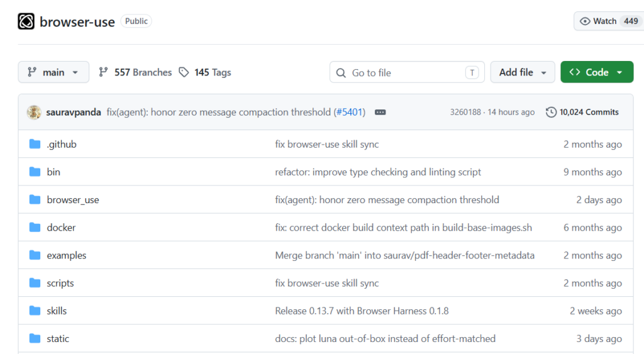Click the Public visibility badge
The image size is (644, 354).
point(136,21)
